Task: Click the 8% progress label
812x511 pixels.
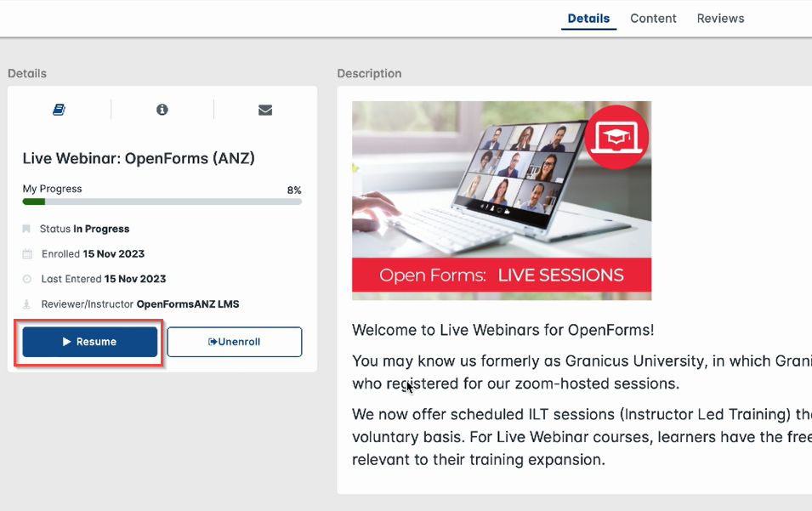Action: click(294, 190)
